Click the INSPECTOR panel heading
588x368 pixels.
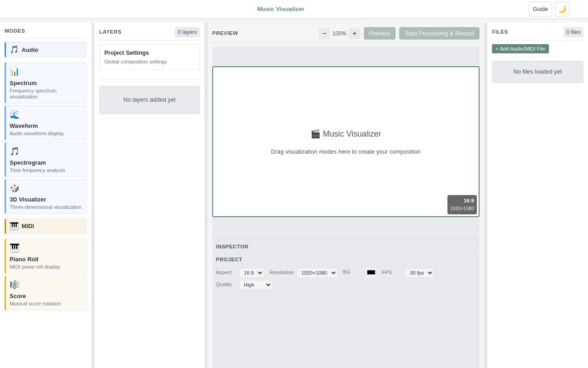[x=232, y=247]
